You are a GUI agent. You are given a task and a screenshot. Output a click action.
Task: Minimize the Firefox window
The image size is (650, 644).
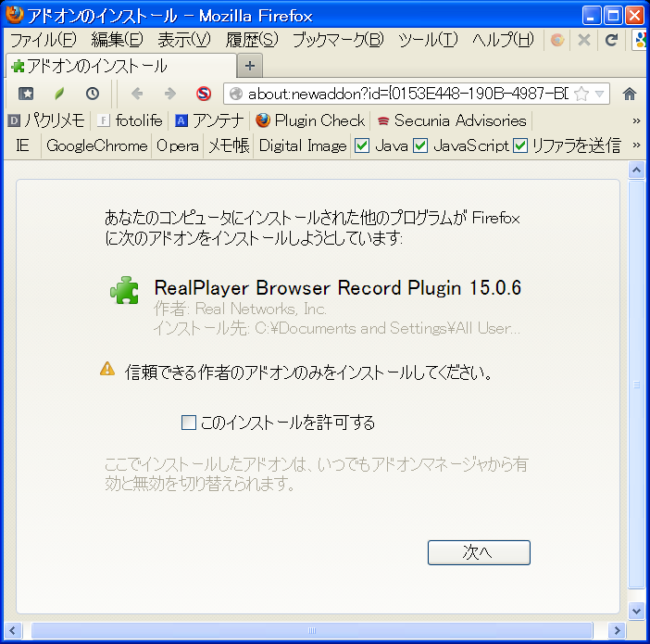[592, 16]
